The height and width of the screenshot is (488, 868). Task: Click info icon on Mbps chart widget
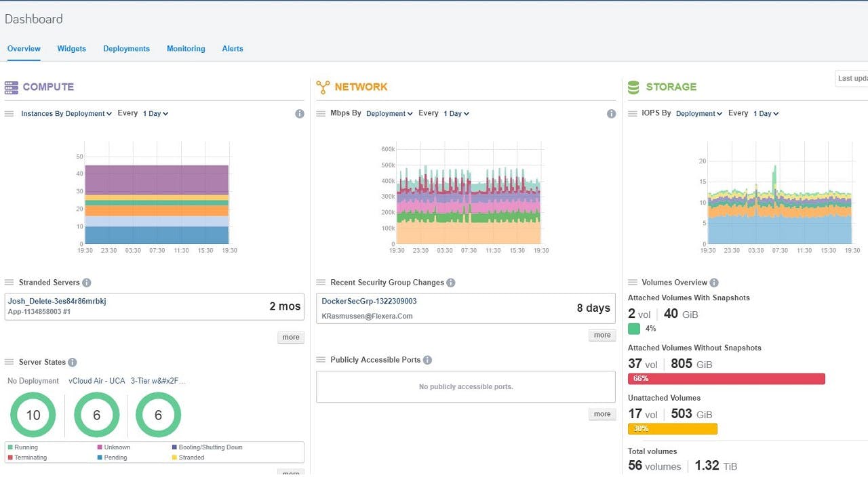click(611, 114)
